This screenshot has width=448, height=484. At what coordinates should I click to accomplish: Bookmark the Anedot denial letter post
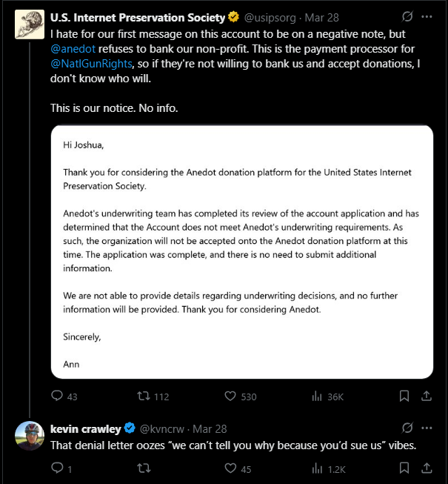point(404,396)
